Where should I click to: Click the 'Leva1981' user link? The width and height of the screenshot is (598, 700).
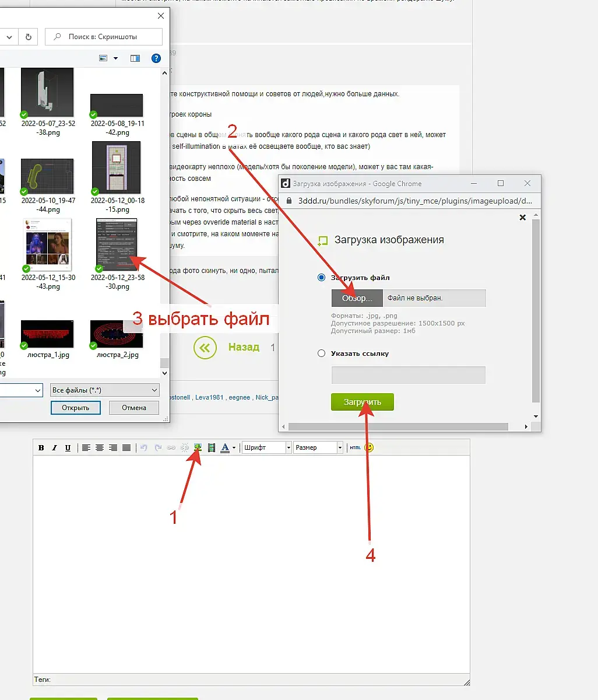(209, 397)
